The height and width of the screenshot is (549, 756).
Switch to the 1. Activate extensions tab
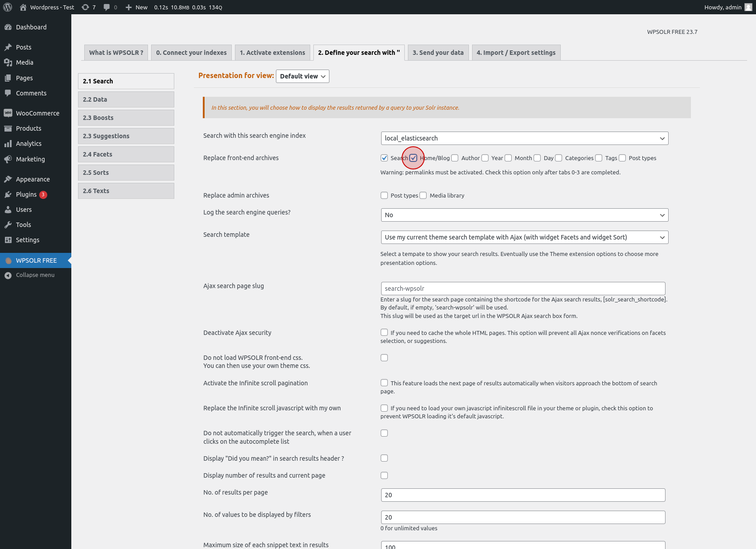(272, 53)
